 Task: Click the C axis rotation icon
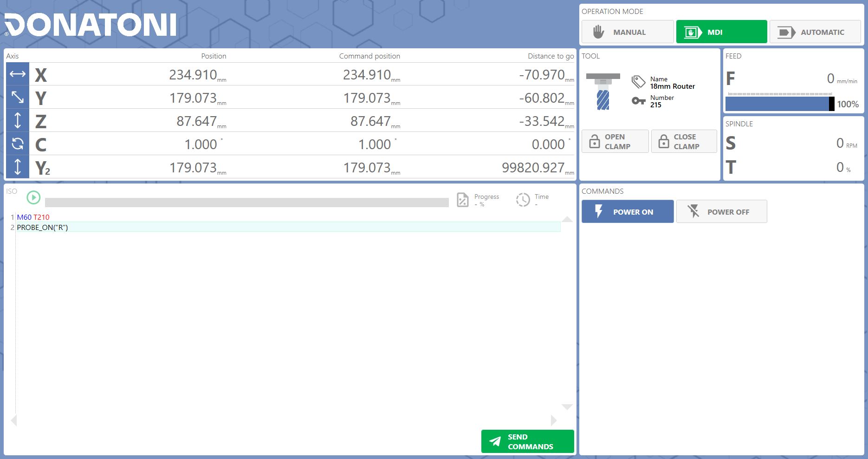click(x=18, y=144)
